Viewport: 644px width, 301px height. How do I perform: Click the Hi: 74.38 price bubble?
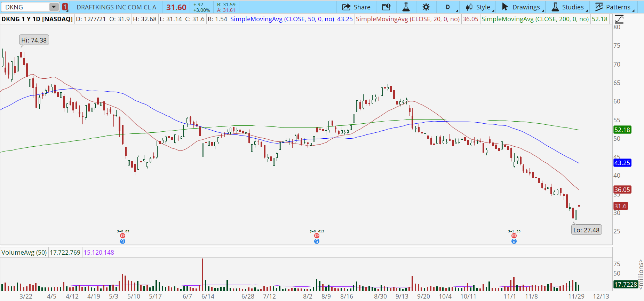pyautogui.click(x=34, y=40)
